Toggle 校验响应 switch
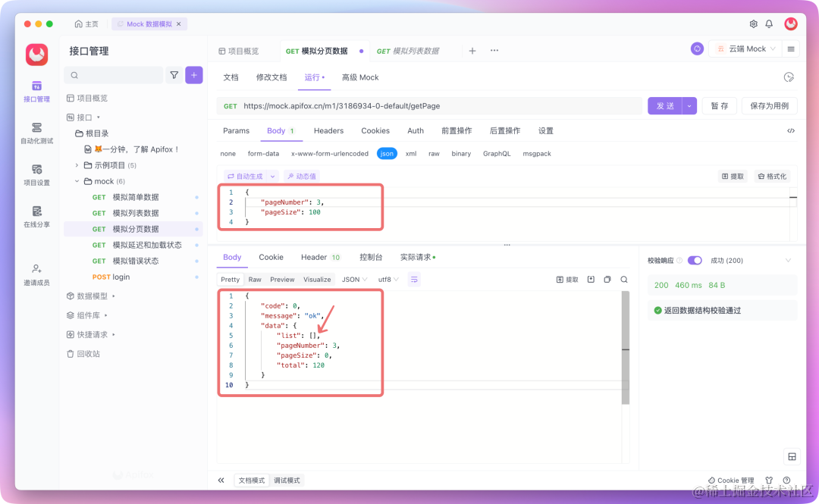The image size is (819, 504). [x=695, y=260]
